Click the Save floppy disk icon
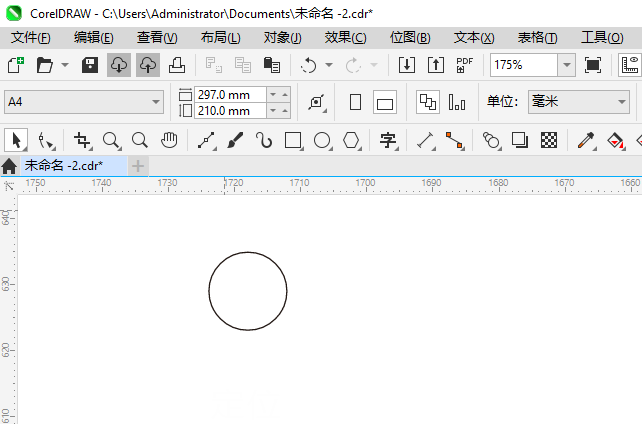 90,65
